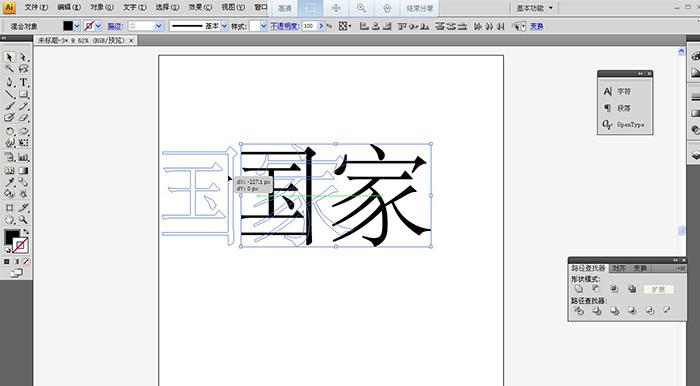
Task: Open stroke weight dropdown
Action: [158, 26]
